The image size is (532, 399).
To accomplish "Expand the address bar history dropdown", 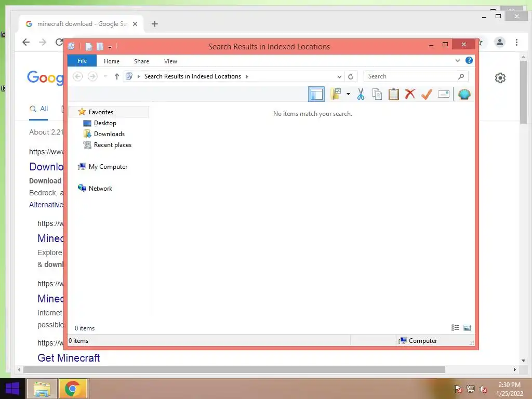I will click(x=339, y=76).
